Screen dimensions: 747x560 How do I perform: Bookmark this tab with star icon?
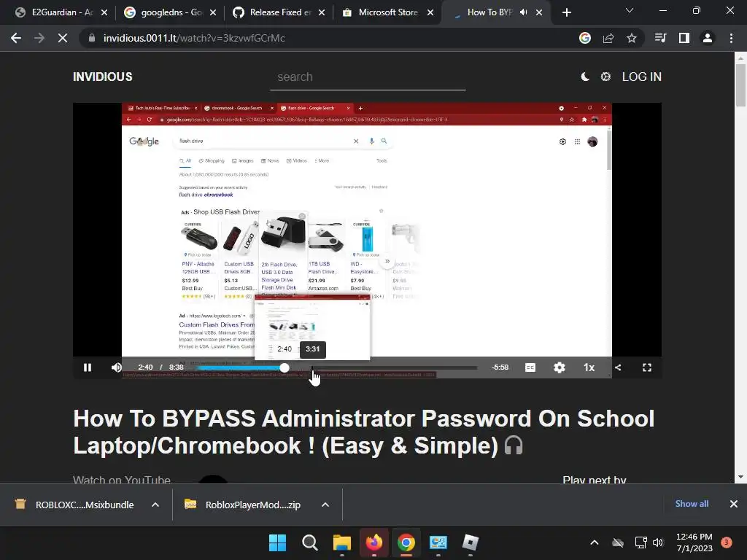(632, 38)
